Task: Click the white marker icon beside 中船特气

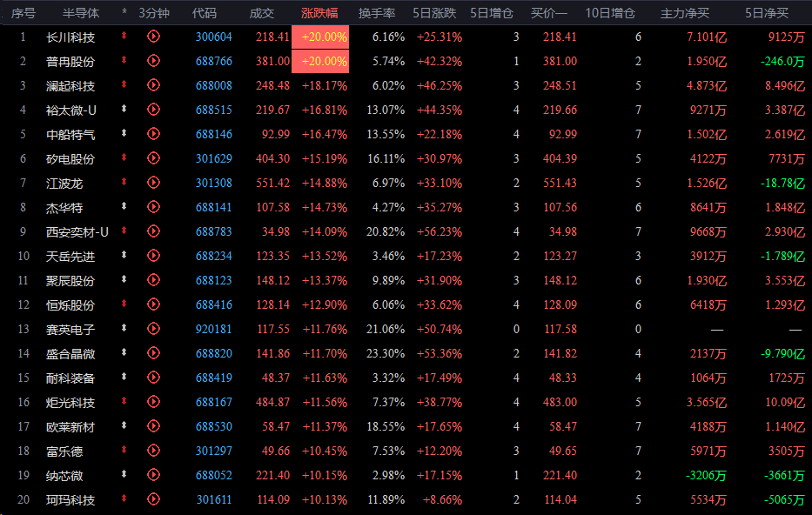Action: [124, 133]
